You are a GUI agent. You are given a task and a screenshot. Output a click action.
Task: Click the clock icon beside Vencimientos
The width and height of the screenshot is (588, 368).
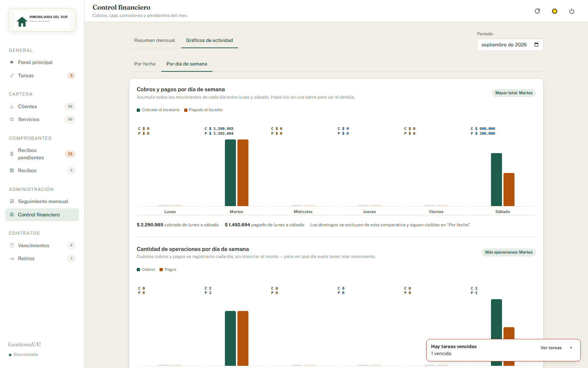click(12, 245)
